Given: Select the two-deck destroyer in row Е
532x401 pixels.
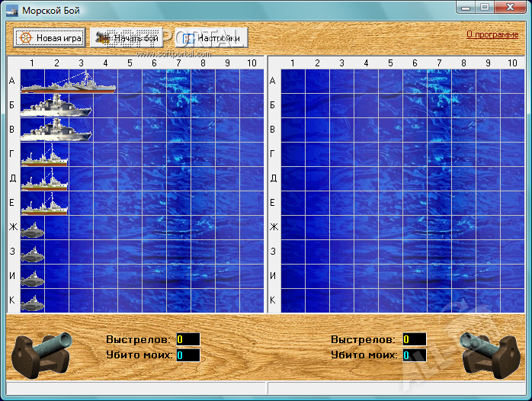Looking at the screenshot, I should coord(44,204).
